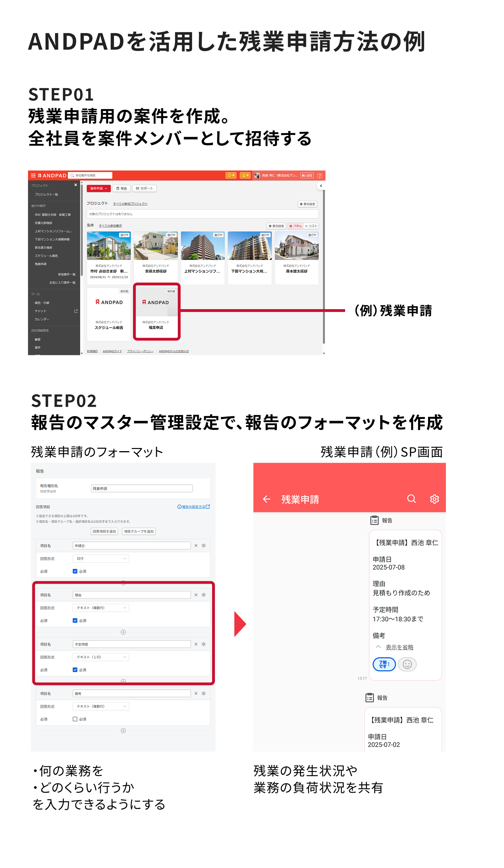Image resolution: width=504 pixels, height=868 pixels.
Task: Open the ANDPAD hamburger menu
Action: click(x=33, y=176)
